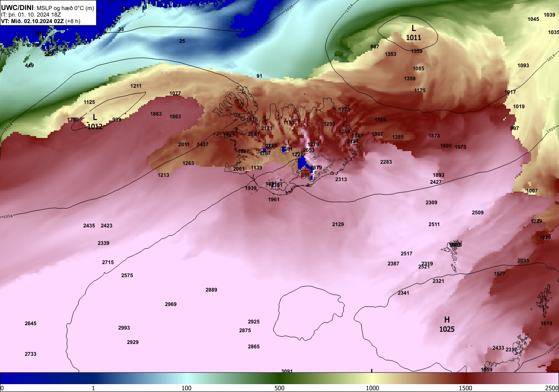The height and width of the screenshot is (392, 559).
Task: Click the low pressure label L 1011
Action: click(414, 34)
